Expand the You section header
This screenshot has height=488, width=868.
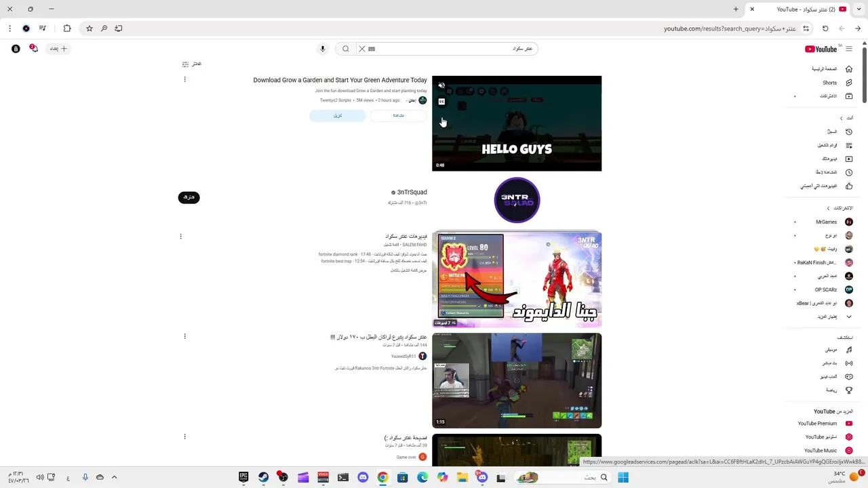pyautogui.click(x=846, y=118)
